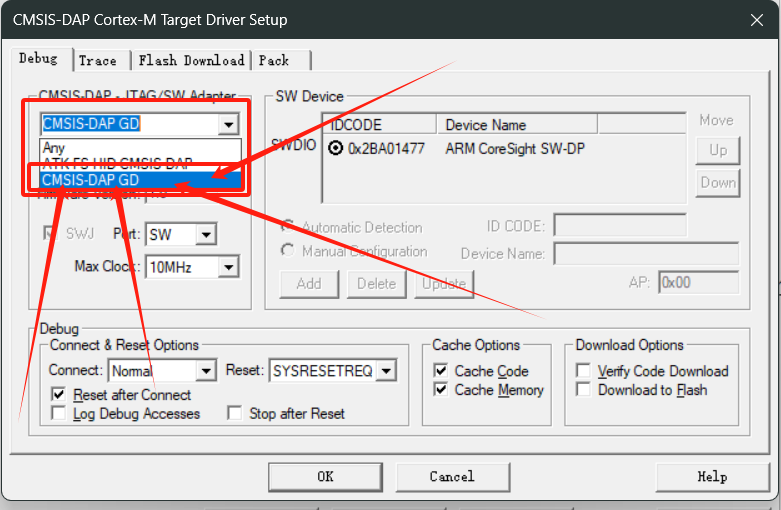The height and width of the screenshot is (510, 781).
Task: Enable Log Debug Accesses checkbox
Action: pos(59,414)
